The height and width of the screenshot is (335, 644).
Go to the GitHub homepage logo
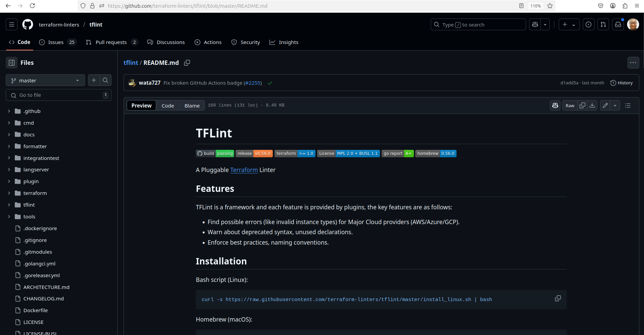[28, 25]
